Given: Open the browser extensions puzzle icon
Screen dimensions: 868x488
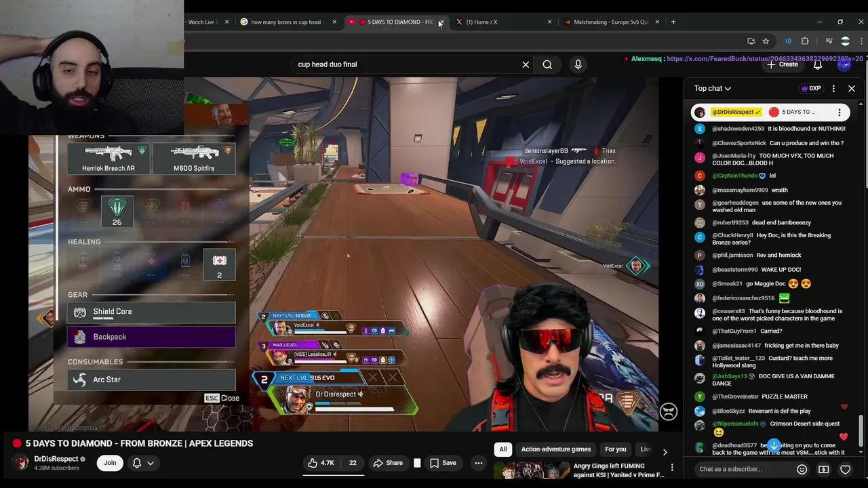Looking at the screenshot, I should [805, 41].
